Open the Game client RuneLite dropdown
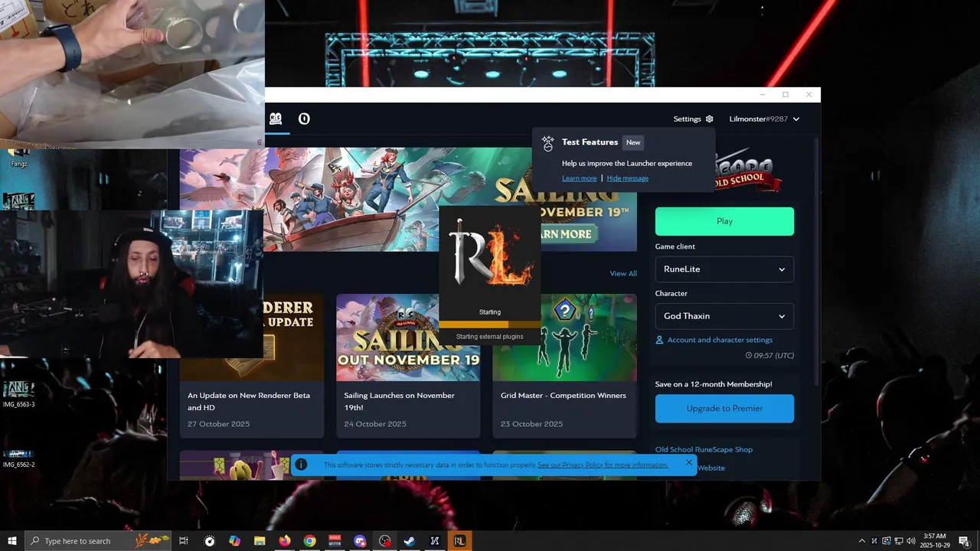 [724, 269]
